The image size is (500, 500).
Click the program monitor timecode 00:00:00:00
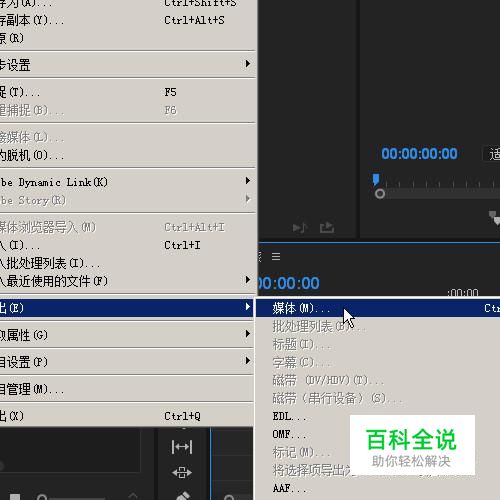(x=419, y=154)
